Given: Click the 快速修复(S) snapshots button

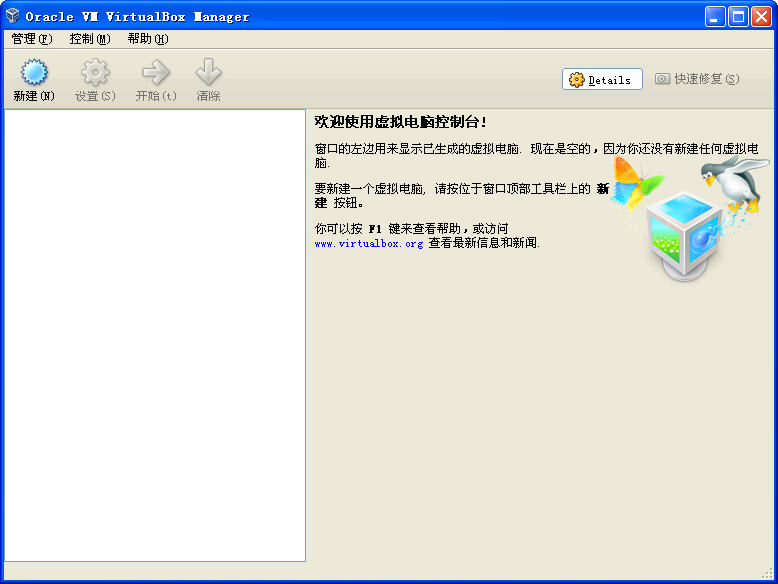Looking at the screenshot, I should pyautogui.click(x=697, y=79).
